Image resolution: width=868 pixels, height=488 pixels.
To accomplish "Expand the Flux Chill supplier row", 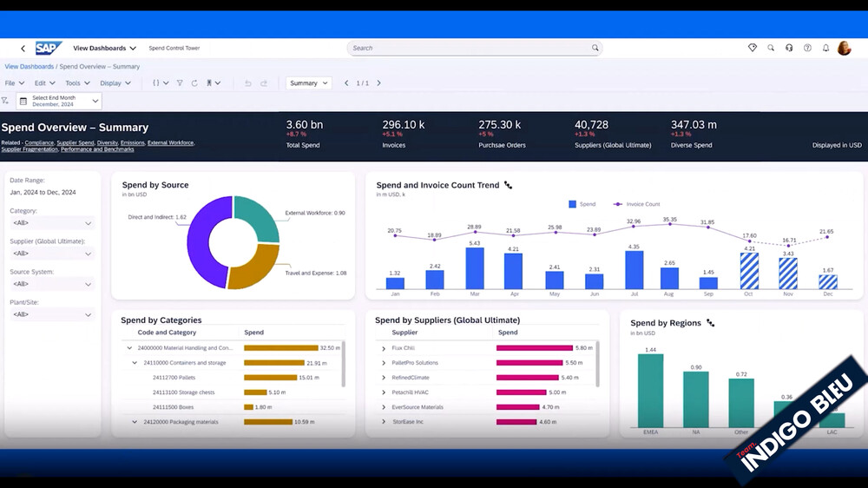I will (384, 348).
